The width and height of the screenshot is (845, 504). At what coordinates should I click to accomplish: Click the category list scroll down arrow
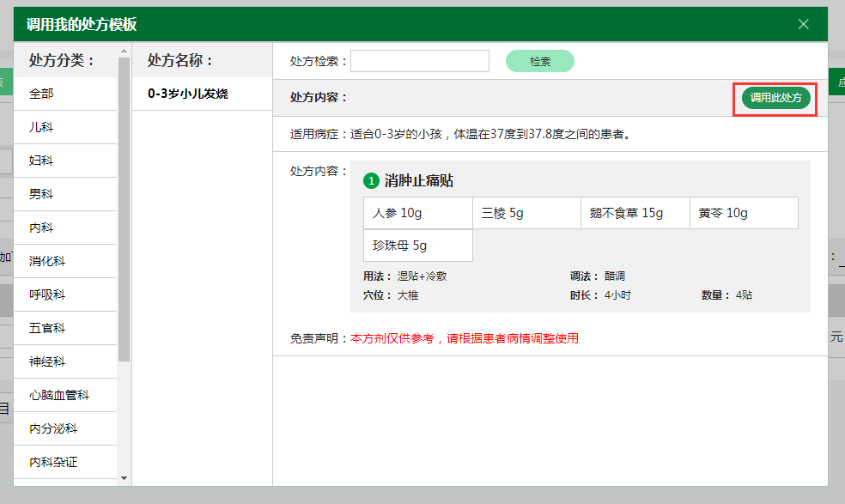(124, 478)
